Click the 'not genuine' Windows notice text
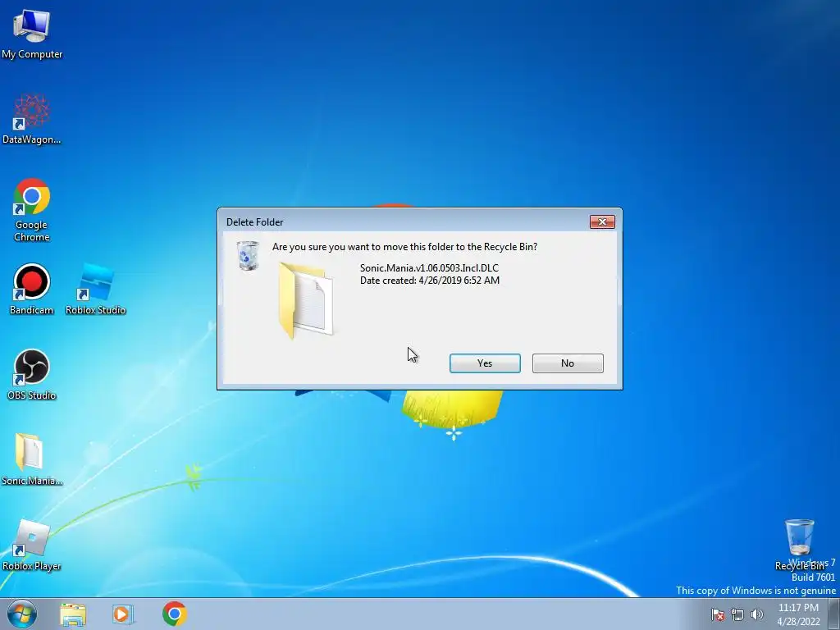 756,591
